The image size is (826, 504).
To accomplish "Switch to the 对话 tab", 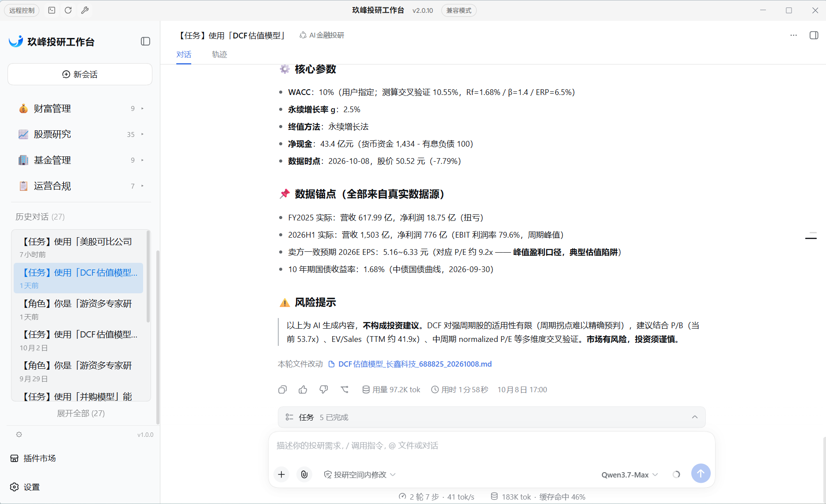I will pyautogui.click(x=184, y=54).
